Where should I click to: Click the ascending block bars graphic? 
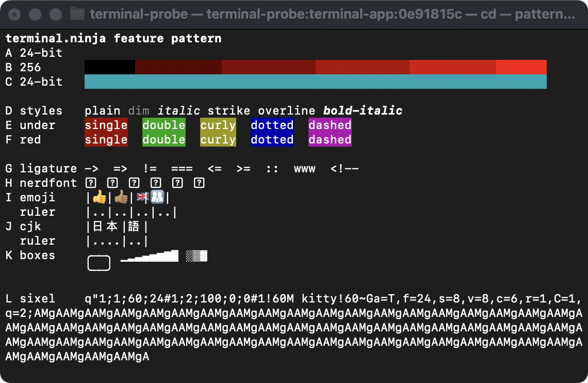click(x=150, y=256)
